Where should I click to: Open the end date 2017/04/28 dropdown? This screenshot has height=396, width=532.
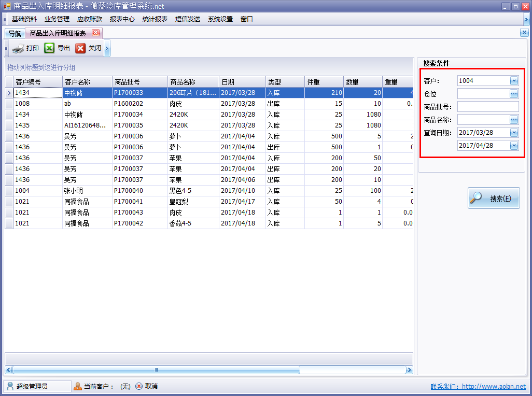(514, 145)
